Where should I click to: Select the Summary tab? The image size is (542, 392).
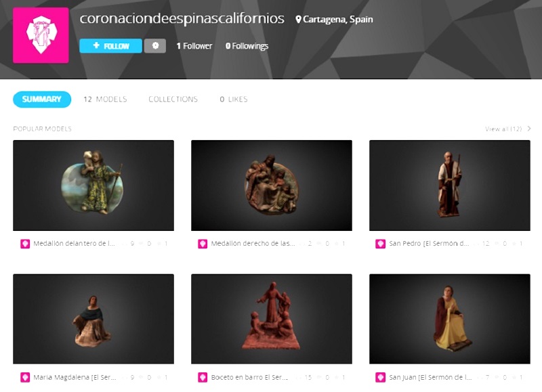pyautogui.click(x=42, y=100)
